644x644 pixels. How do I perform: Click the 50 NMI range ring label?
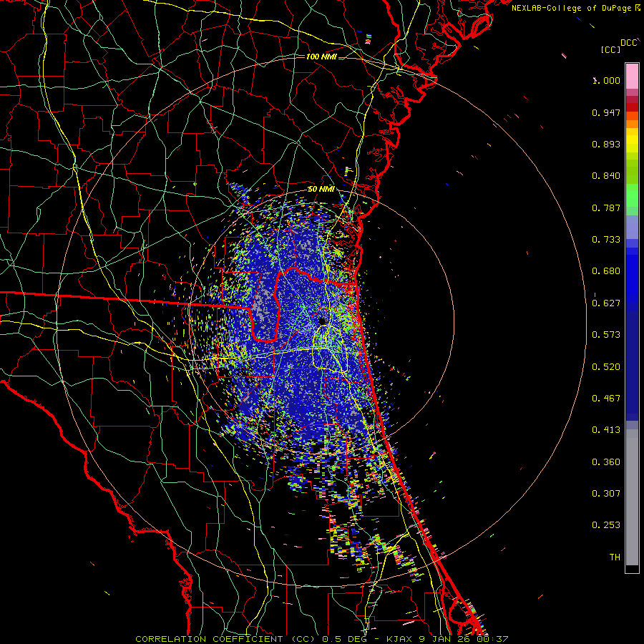(x=321, y=190)
